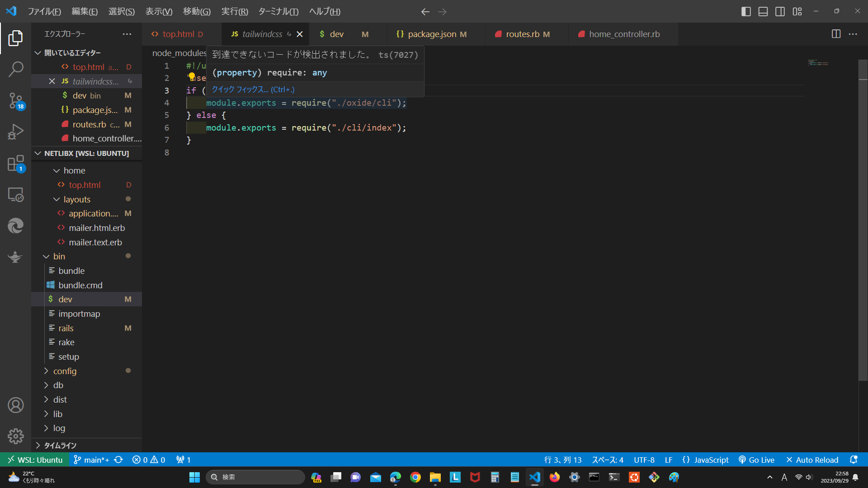Toggle Auto Reload in status bar
The width and height of the screenshot is (868, 488).
[812, 460]
